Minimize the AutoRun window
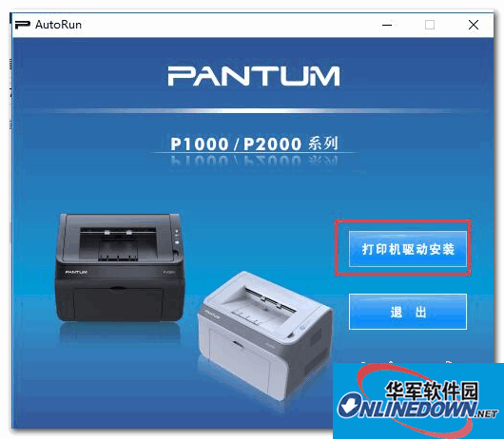The image size is (504, 439). 387,25
